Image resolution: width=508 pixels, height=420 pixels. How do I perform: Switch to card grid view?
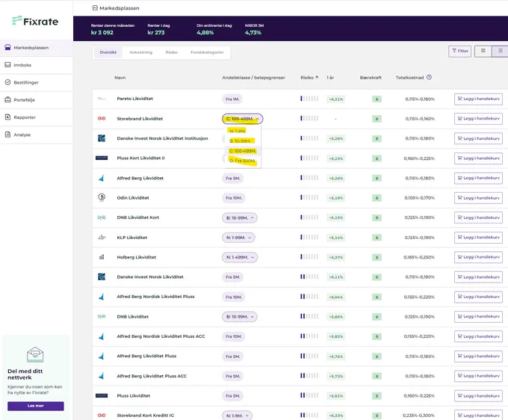(x=483, y=51)
